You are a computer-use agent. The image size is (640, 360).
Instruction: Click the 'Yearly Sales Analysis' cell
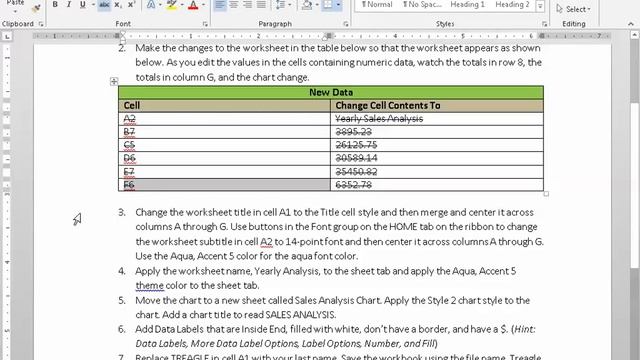pyautogui.click(x=437, y=119)
